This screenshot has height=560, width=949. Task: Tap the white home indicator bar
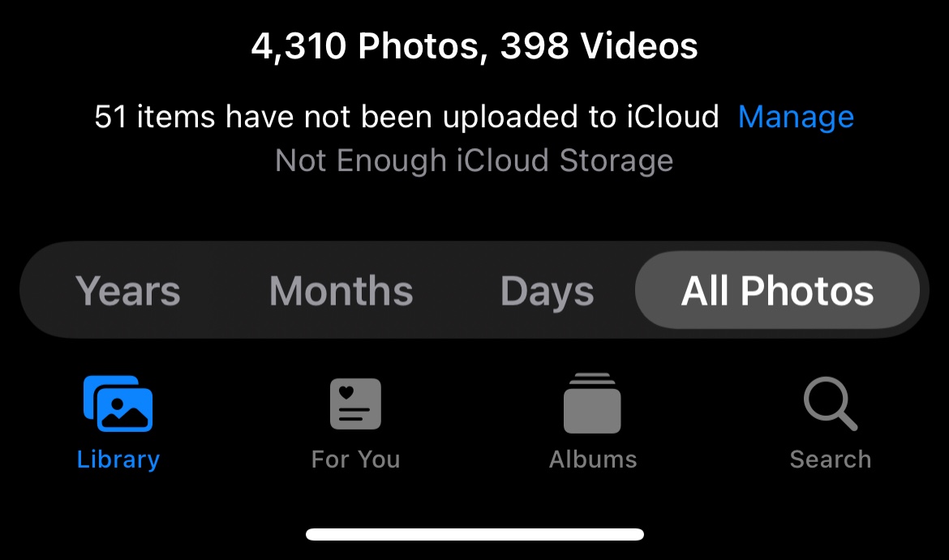[474, 534]
